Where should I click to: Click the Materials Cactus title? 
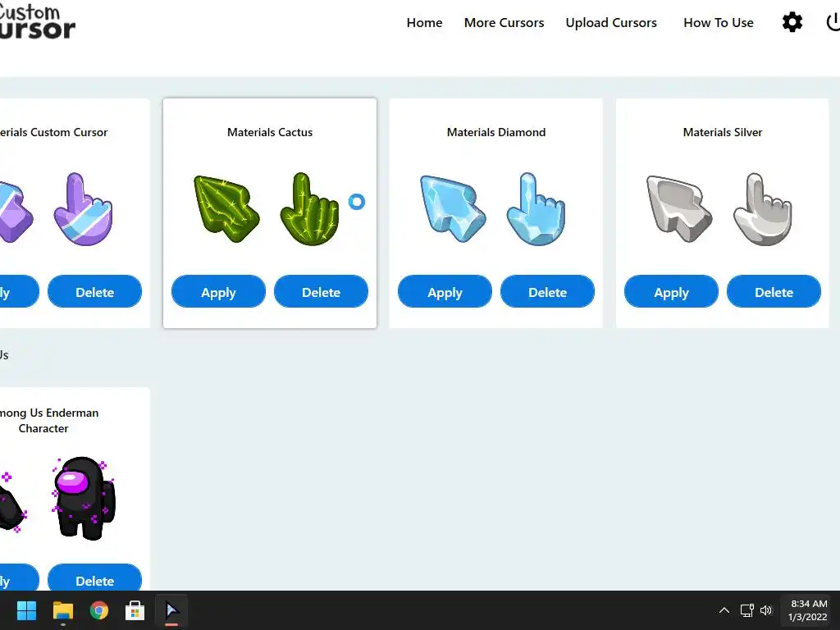[x=270, y=132]
